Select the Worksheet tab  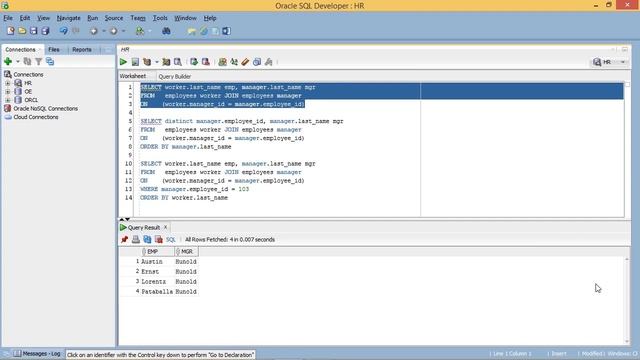pos(133,76)
